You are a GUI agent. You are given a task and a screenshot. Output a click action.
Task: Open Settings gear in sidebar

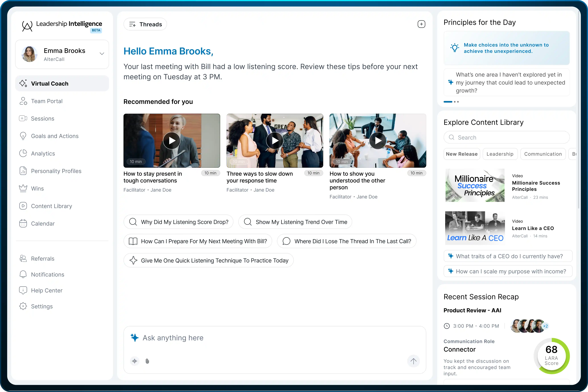coord(42,306)
